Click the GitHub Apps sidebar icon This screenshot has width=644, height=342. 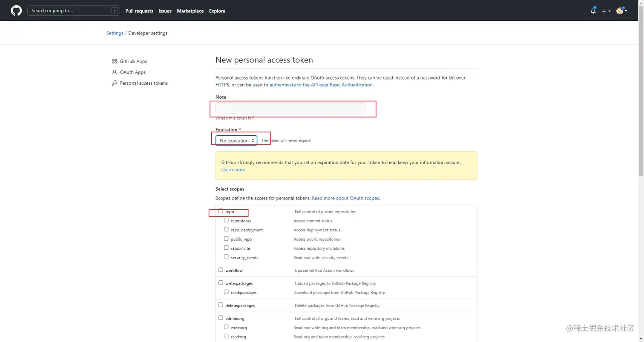click(115, 61)
